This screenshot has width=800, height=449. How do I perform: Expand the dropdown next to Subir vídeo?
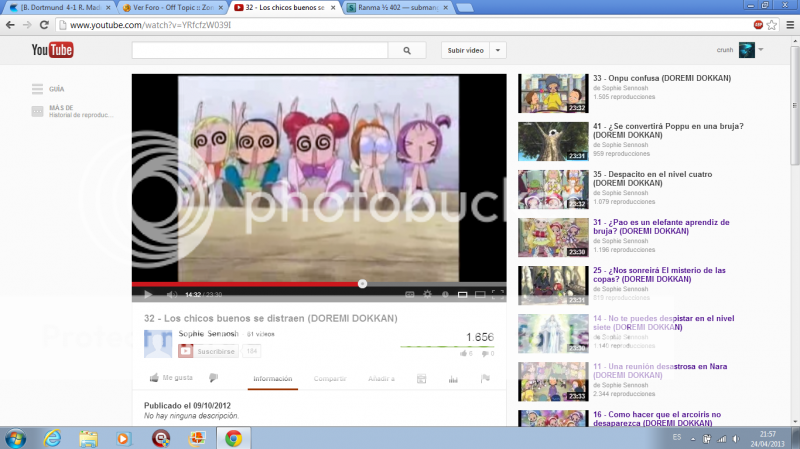pos(498,50)
